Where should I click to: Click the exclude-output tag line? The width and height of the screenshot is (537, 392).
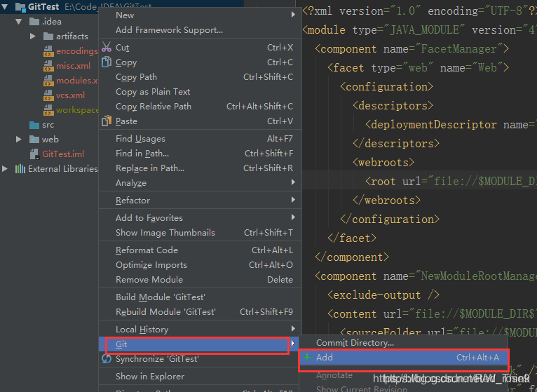pyautogui.click(x=383, y=295)
